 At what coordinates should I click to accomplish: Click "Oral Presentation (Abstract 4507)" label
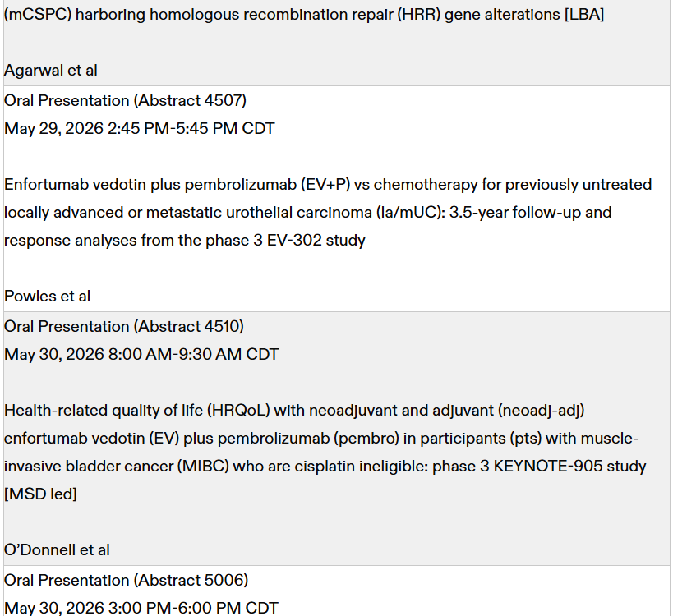[x=125, y=101]
